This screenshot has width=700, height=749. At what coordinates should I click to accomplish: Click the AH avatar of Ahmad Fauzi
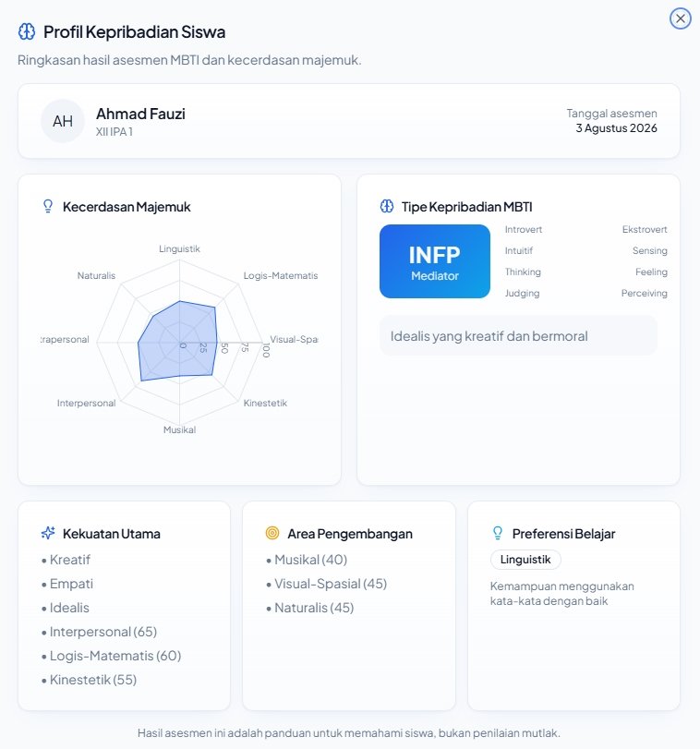pos(63,121)
